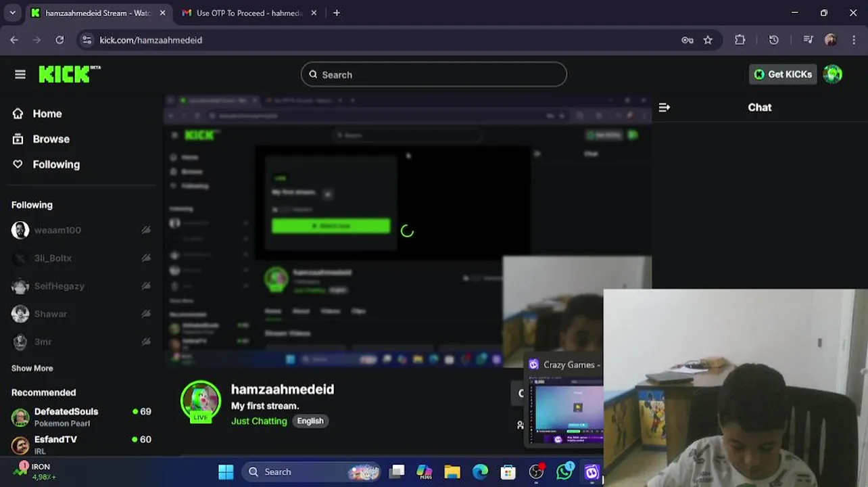
Task: Open File Explorer from taskbar
Action: coord(452,471)
